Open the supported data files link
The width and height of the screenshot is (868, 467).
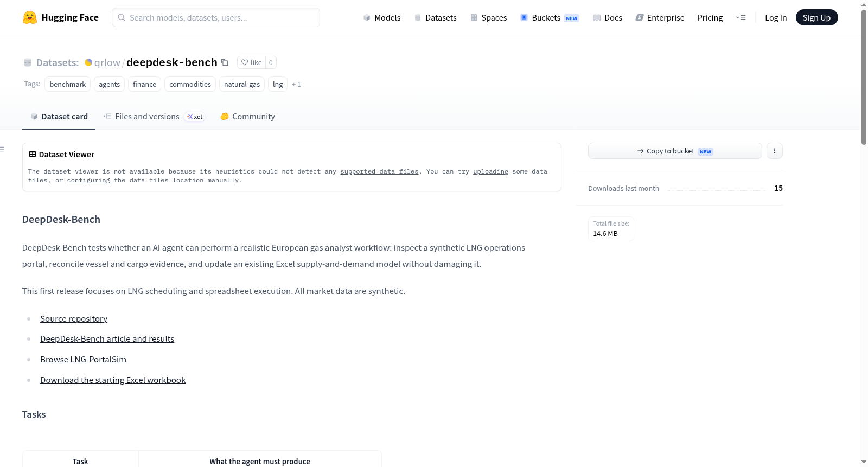point(380,171)
